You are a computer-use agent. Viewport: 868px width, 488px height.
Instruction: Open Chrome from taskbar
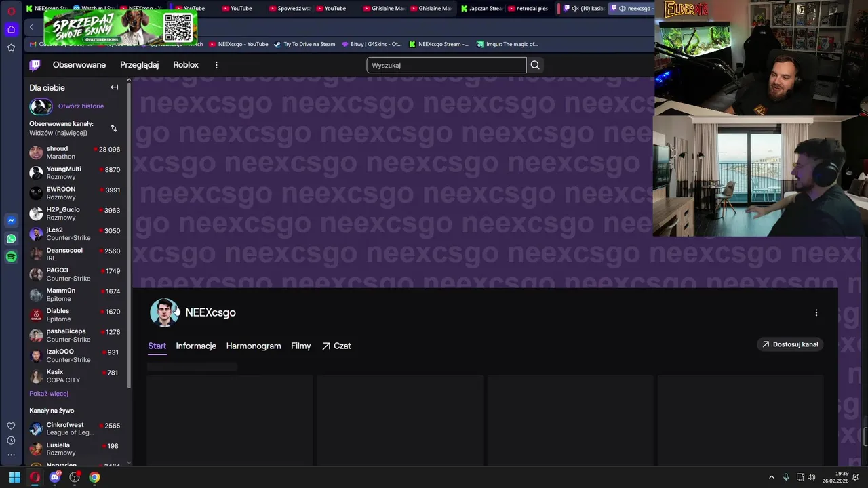tap(94, 477)
